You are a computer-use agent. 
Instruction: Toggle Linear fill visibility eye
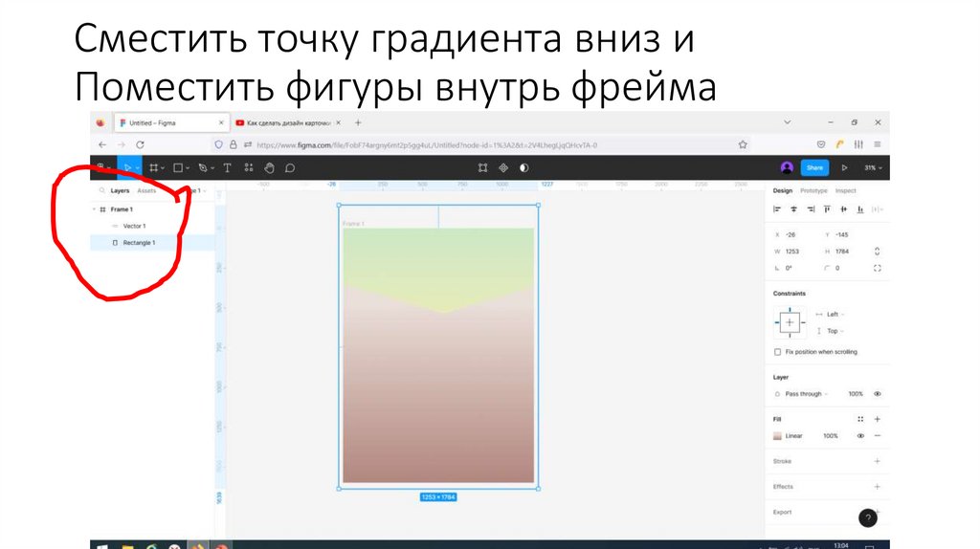[x=860, y=436]
